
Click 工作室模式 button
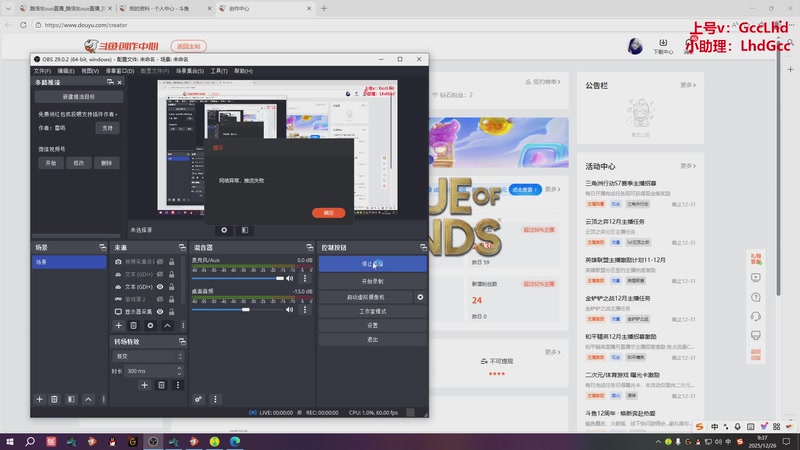point(372,311)
